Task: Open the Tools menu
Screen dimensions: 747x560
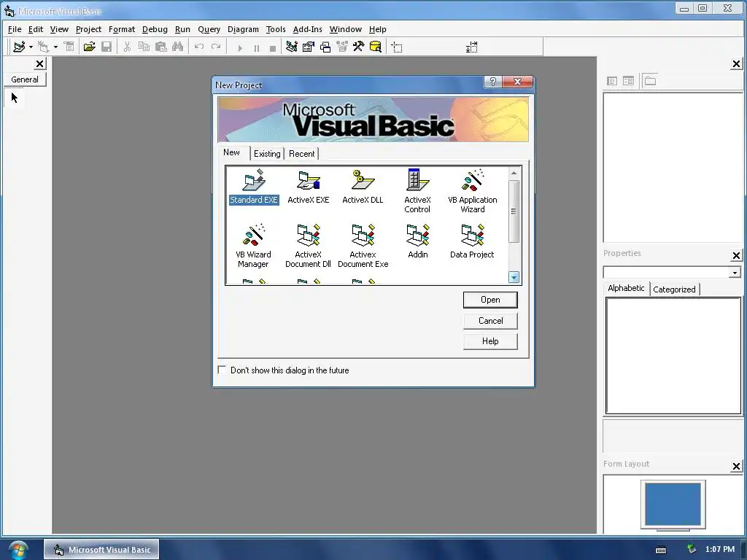Action: tap(275, 29)
